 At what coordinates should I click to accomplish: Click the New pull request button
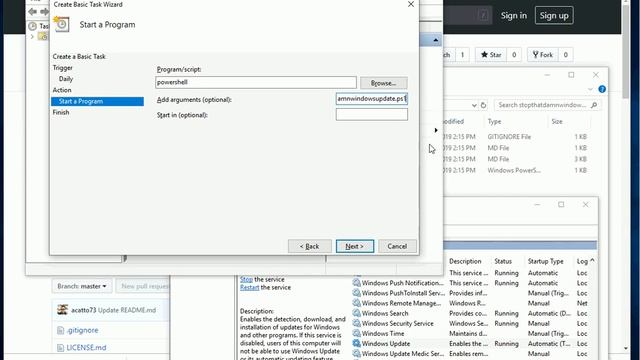pos(143,286)
